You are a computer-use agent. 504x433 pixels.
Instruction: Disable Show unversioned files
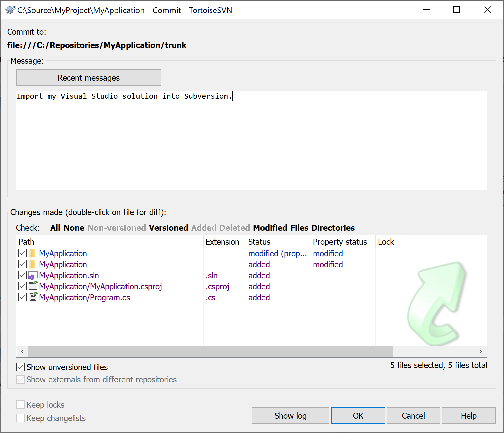pyautogui.click(x=20, y=367)
